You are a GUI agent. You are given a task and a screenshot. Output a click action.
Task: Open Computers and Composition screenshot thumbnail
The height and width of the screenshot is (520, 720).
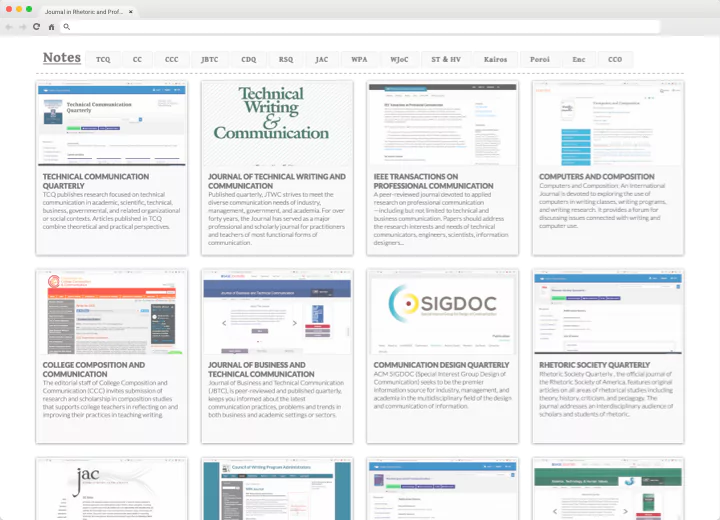click(x=608, y=124)
